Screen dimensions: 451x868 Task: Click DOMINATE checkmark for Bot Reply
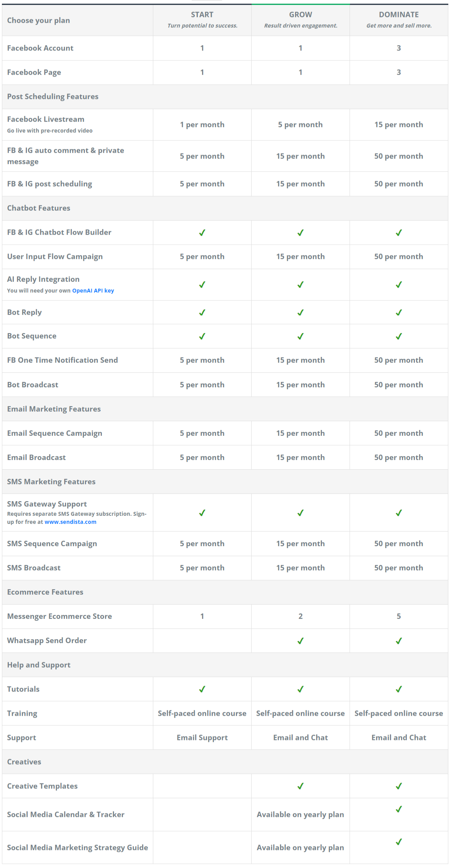coord(399,312)
